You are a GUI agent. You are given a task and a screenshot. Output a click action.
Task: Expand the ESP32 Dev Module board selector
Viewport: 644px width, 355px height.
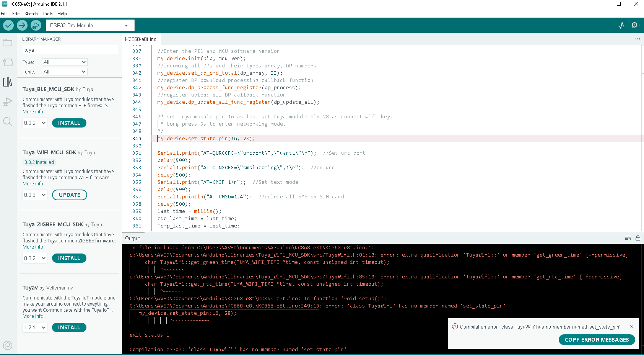click(x=90, y=25)
